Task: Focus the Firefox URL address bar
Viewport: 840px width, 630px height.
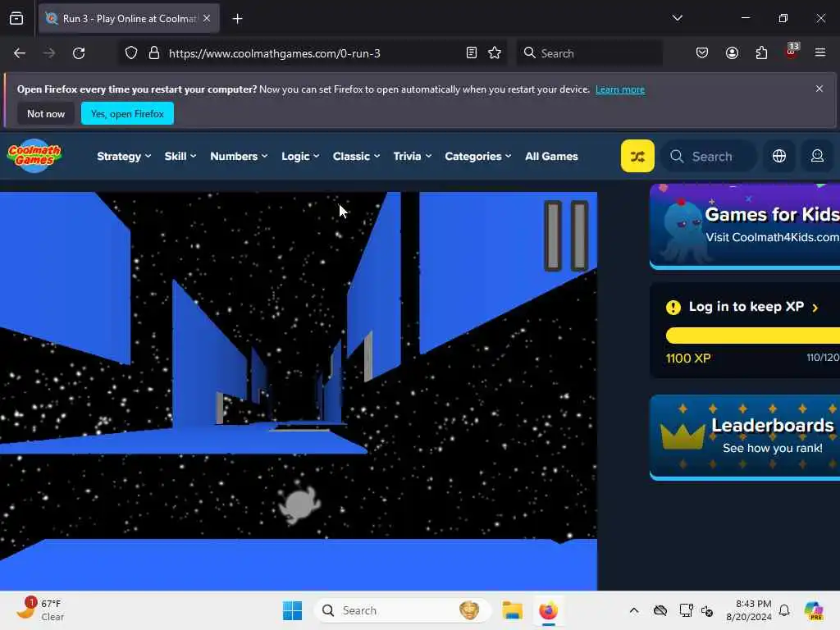Action: (x=314, y=53)
